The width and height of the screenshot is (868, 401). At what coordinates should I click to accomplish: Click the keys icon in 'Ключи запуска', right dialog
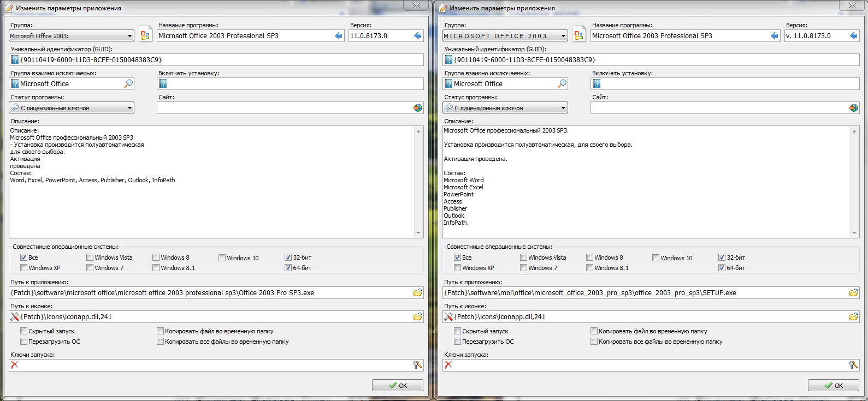click(x=854, y=365)
